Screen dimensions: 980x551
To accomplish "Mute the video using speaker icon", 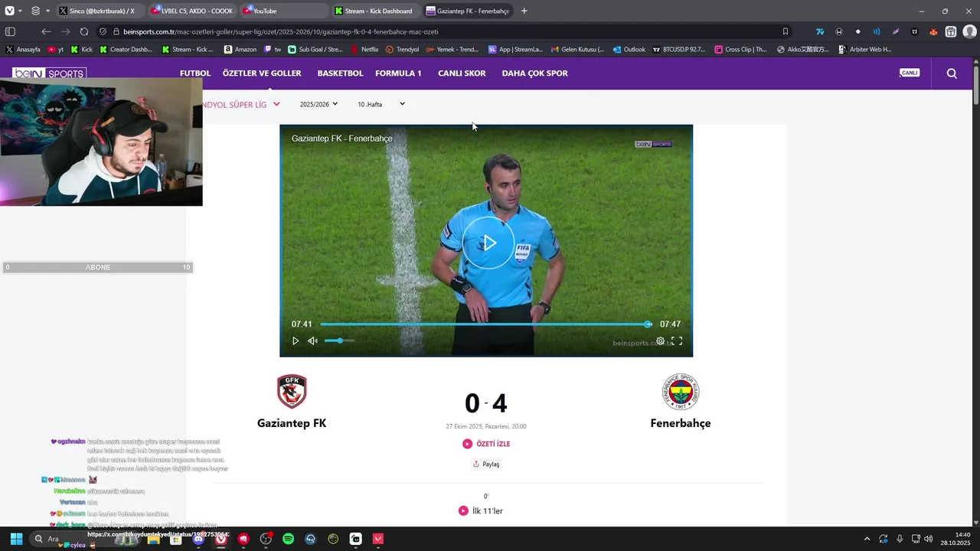I will [x=312, y=341].
